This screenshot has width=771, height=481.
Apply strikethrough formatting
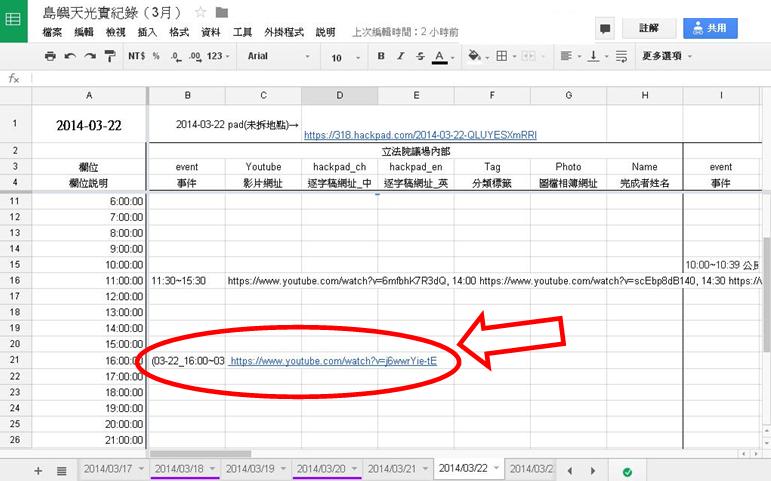(x=419, y=57)
